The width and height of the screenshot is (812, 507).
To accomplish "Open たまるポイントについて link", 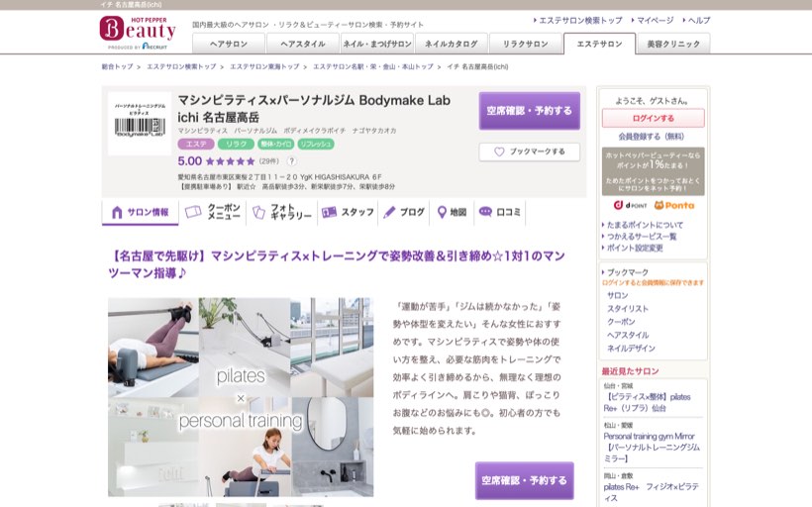I will pos(645,225).
